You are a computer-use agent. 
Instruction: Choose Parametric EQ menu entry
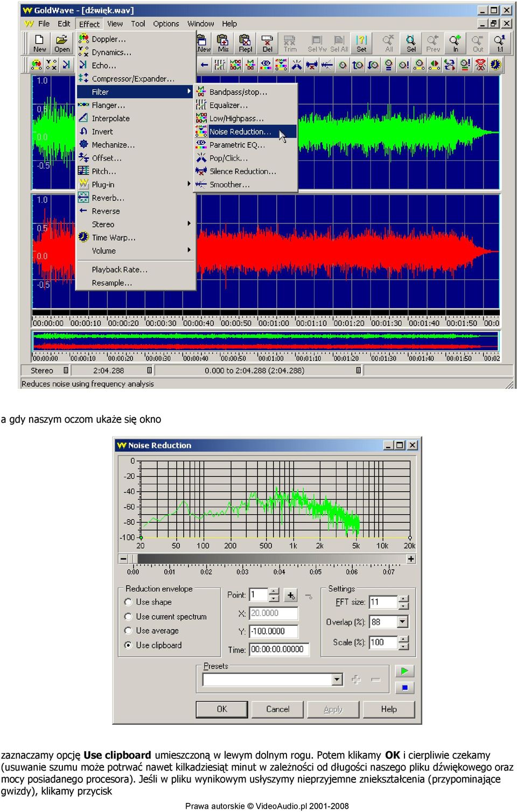[245, 145]
